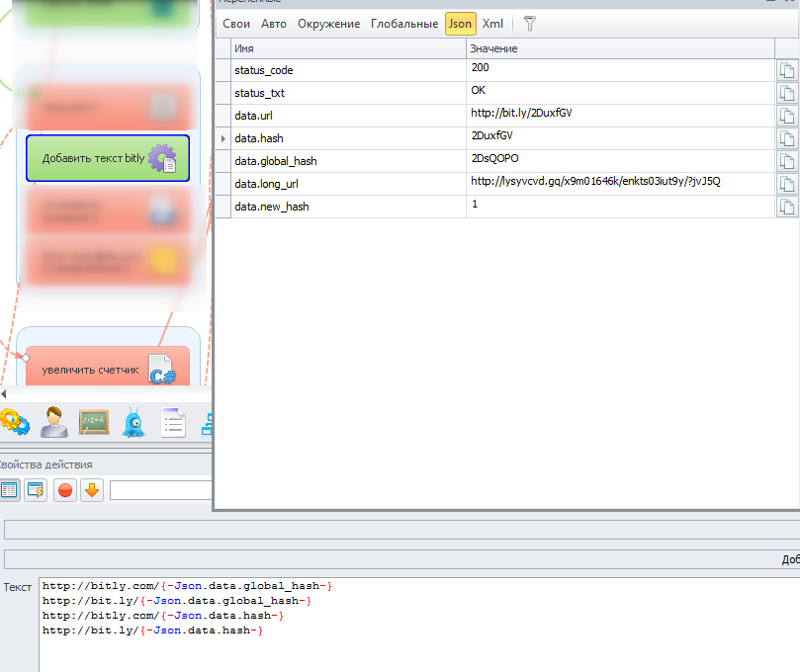This screenshot has height=672, width=800.
Task: Click the line 'http://bit.ly/{-Json.data.global_hash-}'
Action: [177, 601]
